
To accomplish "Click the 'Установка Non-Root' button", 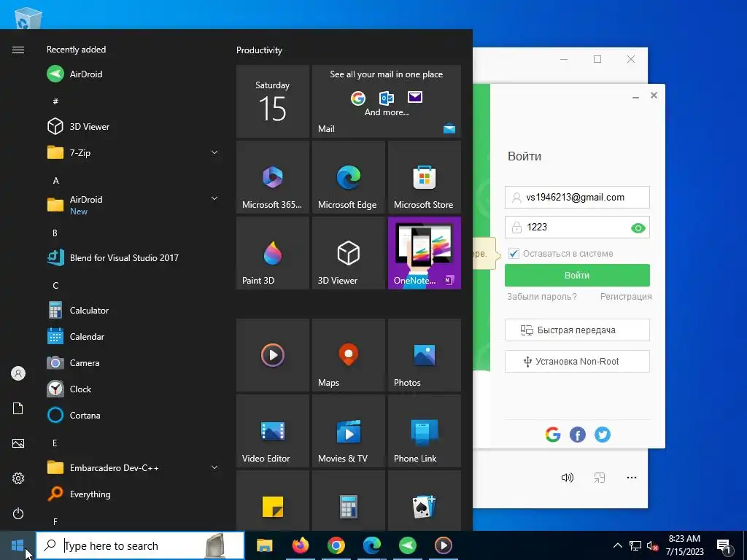I will click(577, 362).
